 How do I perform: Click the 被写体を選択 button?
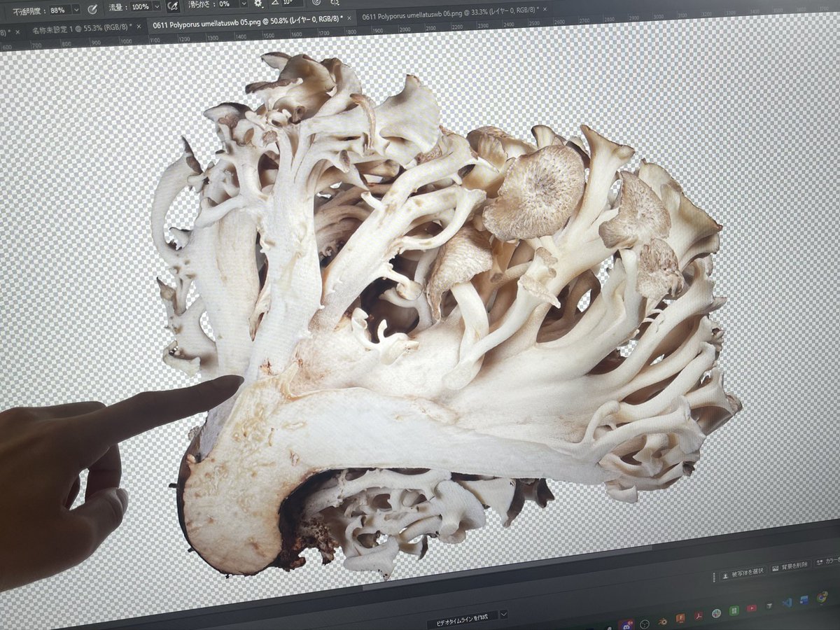pos(743,575)
